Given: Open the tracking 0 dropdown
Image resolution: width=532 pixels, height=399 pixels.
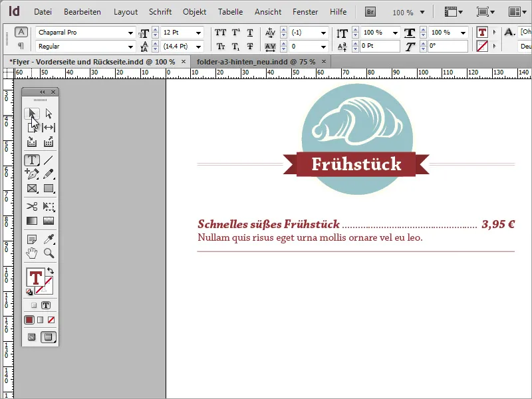Looking at the screenshot, I should pyautogui.click(x=323, y=47).
